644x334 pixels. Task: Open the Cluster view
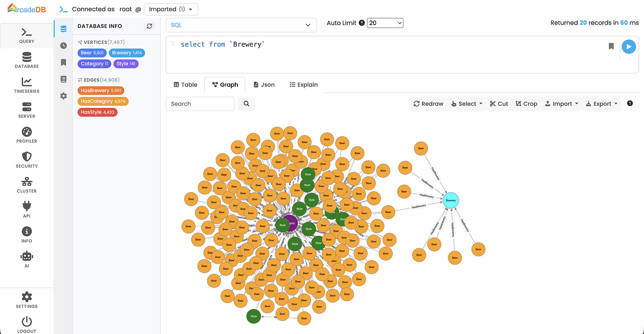[27, 184]
